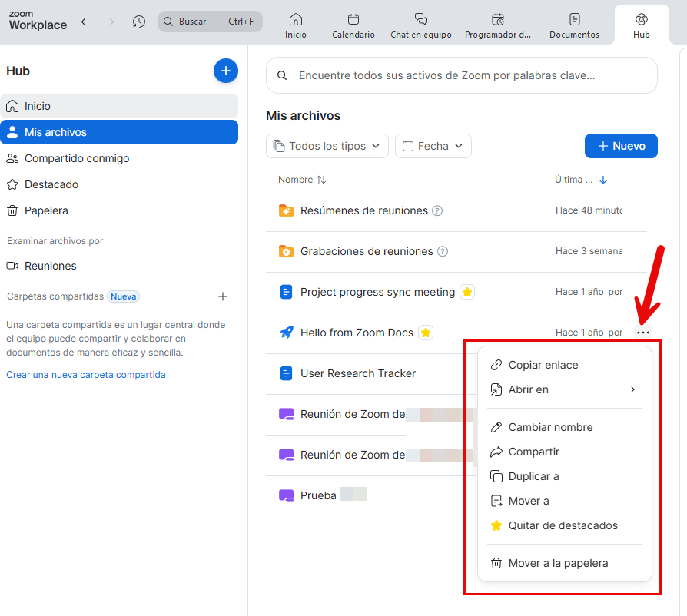Viewport: 687px width, 616px height.
Task: Select Quitar de destacados in the menu
Action: [x=563, y=525]
